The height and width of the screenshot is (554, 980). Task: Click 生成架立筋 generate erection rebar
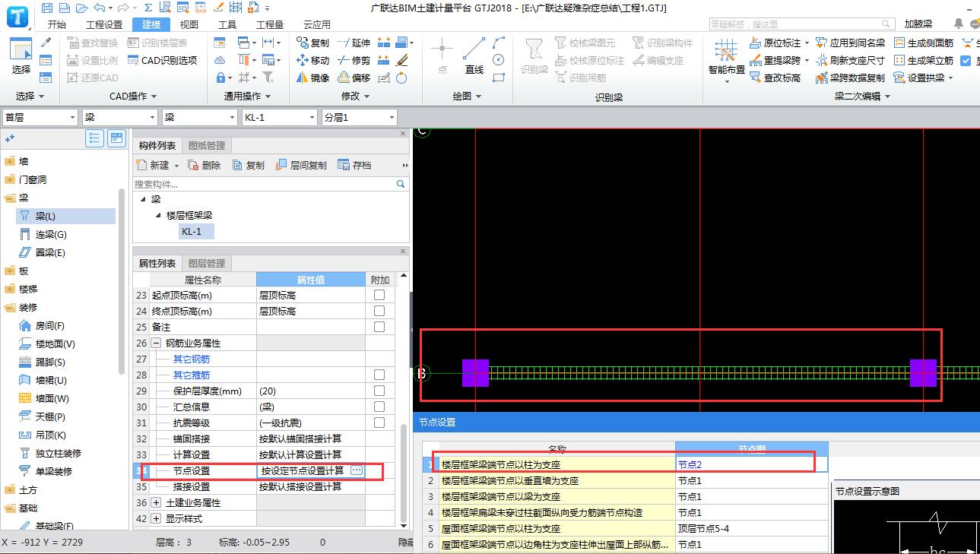point(923,60)
